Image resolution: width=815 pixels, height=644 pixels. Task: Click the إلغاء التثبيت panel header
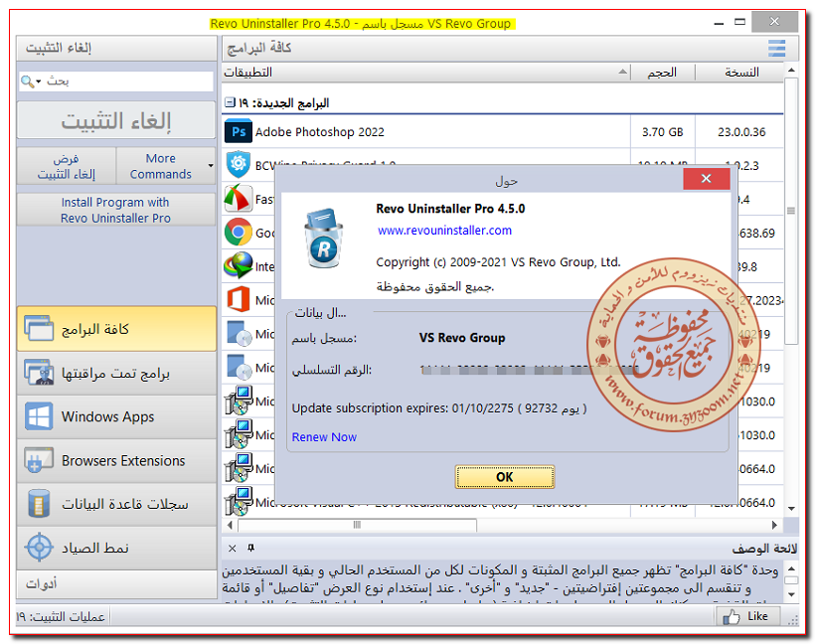116,48
